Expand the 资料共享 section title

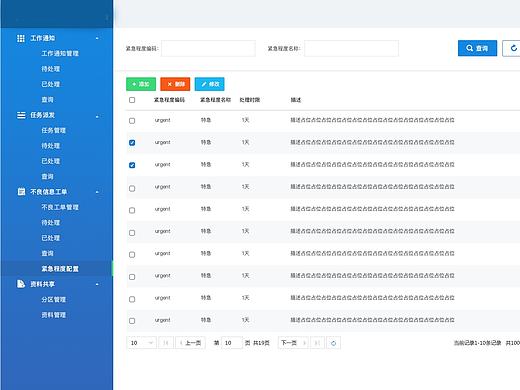point(43,284)
